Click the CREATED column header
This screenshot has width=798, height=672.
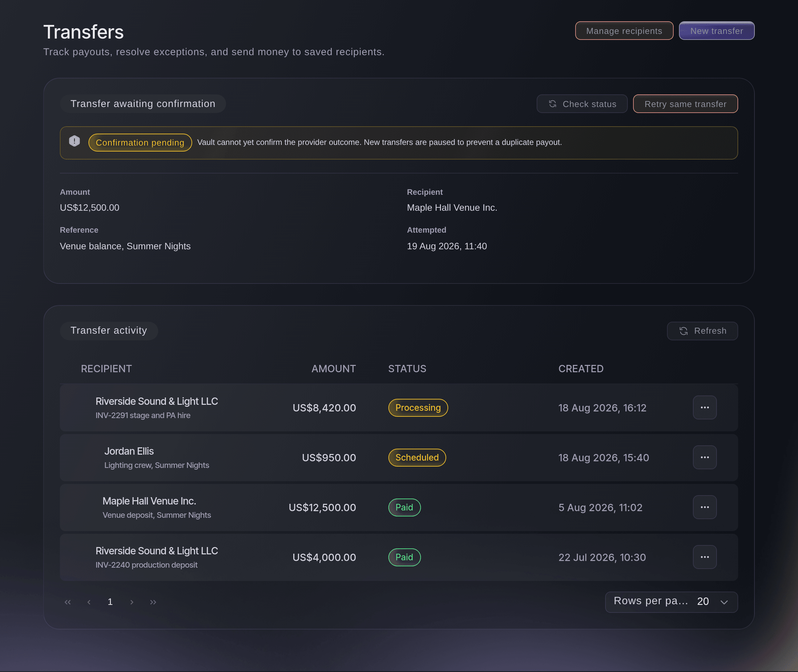pos(581,369)
